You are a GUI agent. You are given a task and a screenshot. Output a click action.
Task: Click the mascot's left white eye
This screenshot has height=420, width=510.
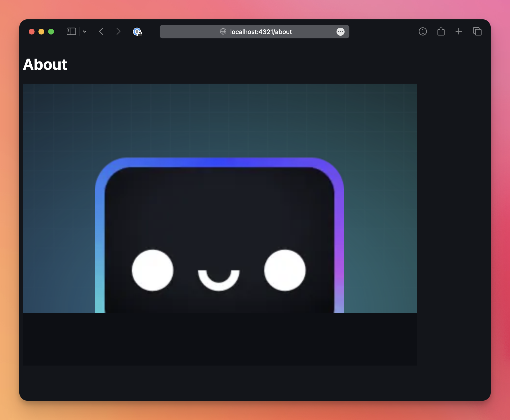[x=153, y=270]
